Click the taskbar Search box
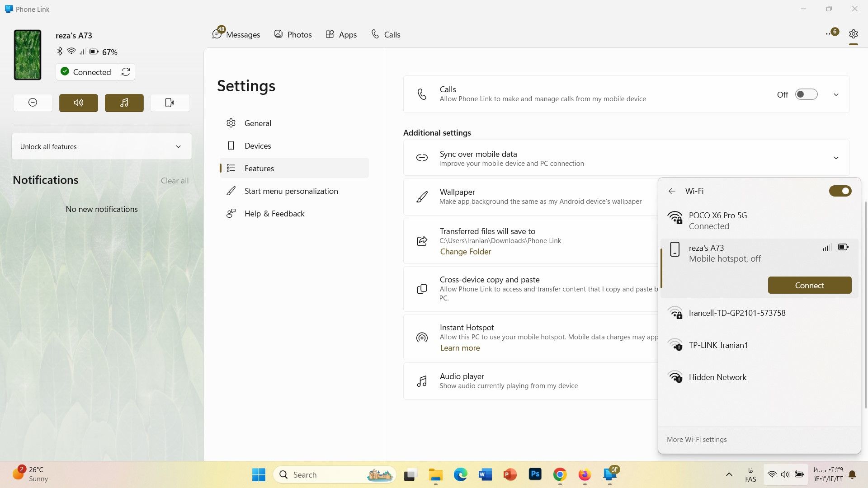This screenshot has height=488, width=868. pyautogui.click(x=335, y=474)
